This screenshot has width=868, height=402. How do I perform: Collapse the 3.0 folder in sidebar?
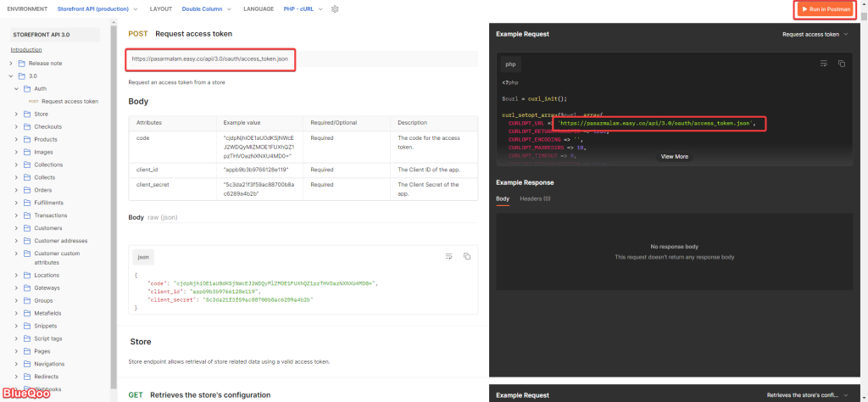(x=11, y=75)
